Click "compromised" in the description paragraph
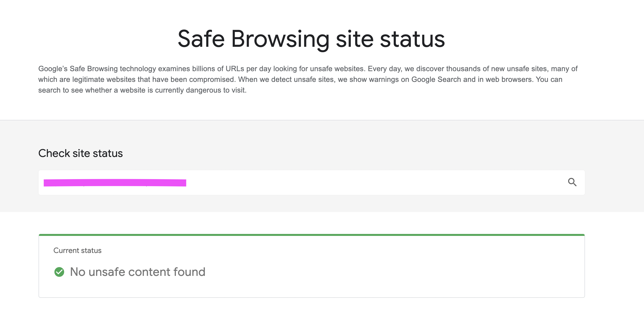This screenshot has height=309, width=644. tap(212, 79)
